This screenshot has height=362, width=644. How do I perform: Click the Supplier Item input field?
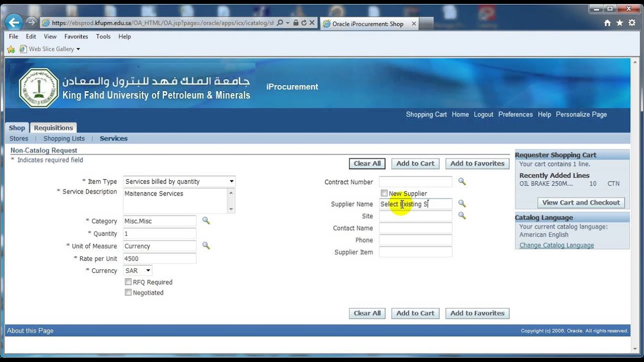(x=416, y=252)
